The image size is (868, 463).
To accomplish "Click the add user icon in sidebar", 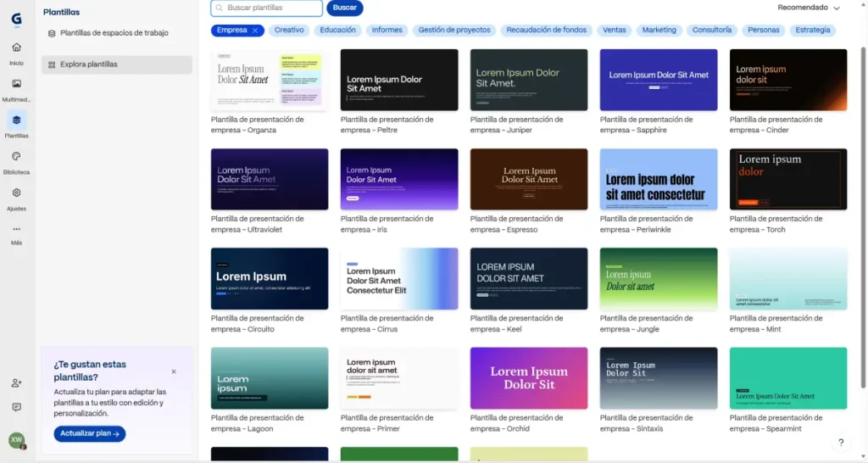I will click(x=17, y=382).
